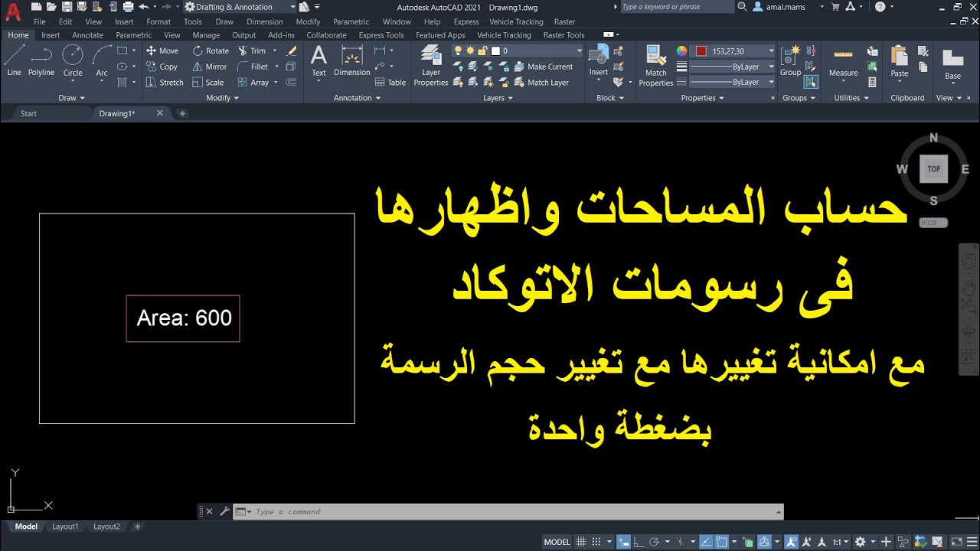Open the Format menu
This screenshot has height=551, width=980.
158,22
